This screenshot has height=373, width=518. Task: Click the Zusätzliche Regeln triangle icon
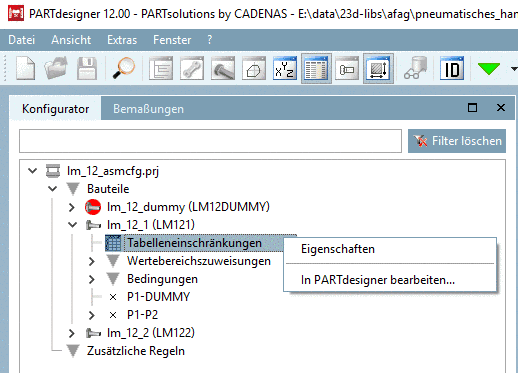coord(73,351)
